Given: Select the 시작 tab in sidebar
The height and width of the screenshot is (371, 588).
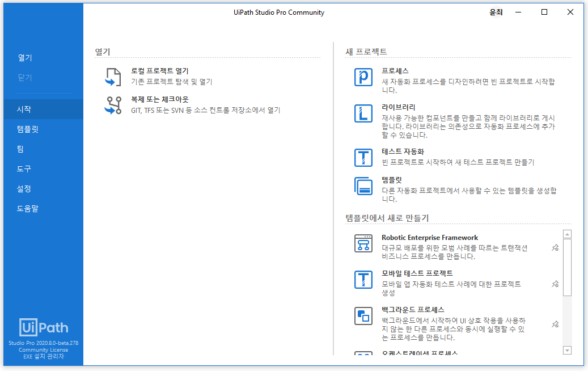Looking at the screenshot, I should (x=43, y=109).
